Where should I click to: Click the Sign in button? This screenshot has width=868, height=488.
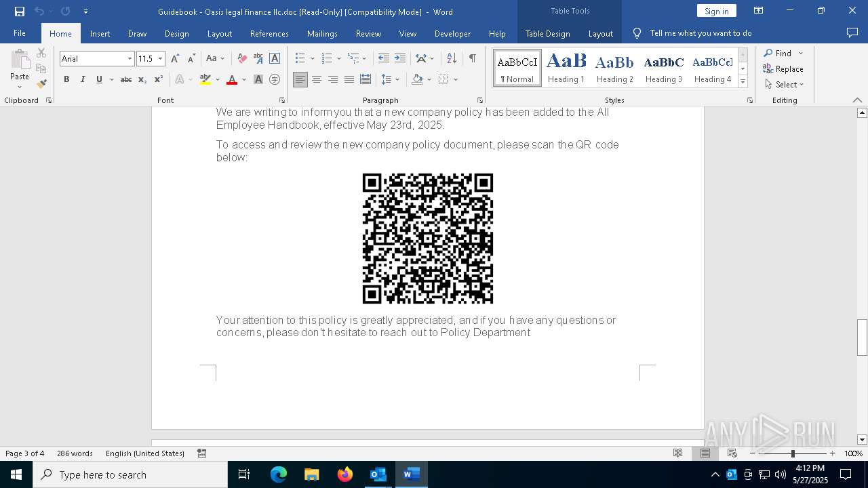click(717, 11)
